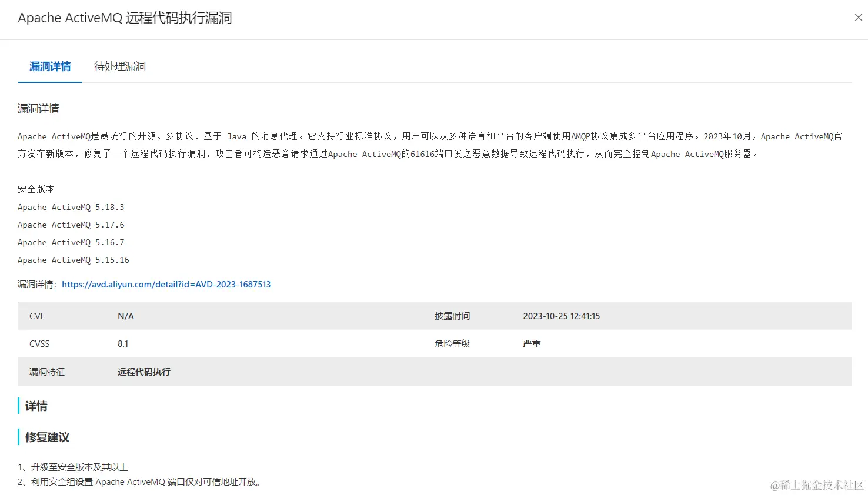Click the CVSS score value 8.1
Image resolution: width=868 pixels, height=495 pixels.
123,343
